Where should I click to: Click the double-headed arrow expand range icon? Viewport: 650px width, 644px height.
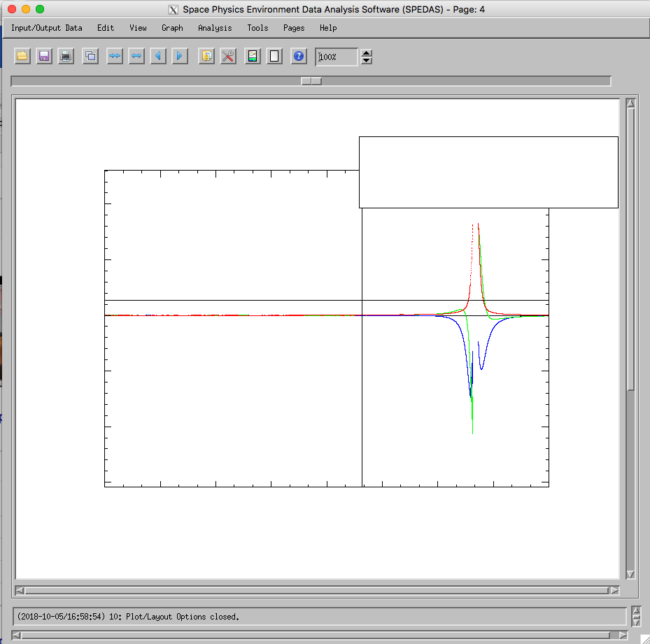coord(136,56)
